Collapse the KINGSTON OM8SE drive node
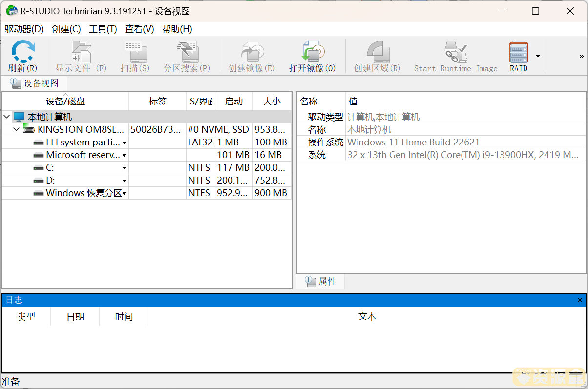 point(16,130)
